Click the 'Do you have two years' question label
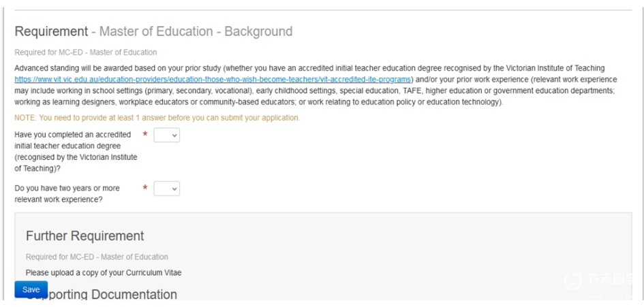Viewport: 644px width, 307px height. click(67, 194)
